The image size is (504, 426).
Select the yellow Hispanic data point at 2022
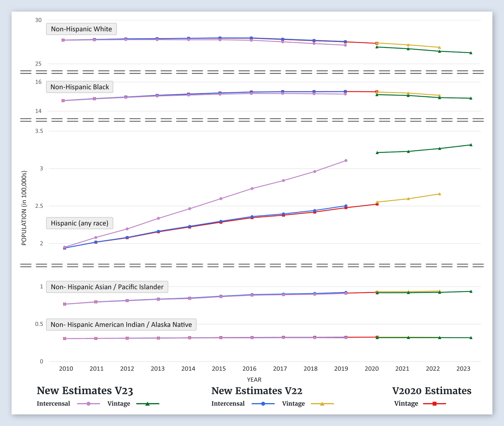click(x=439, y=194)
